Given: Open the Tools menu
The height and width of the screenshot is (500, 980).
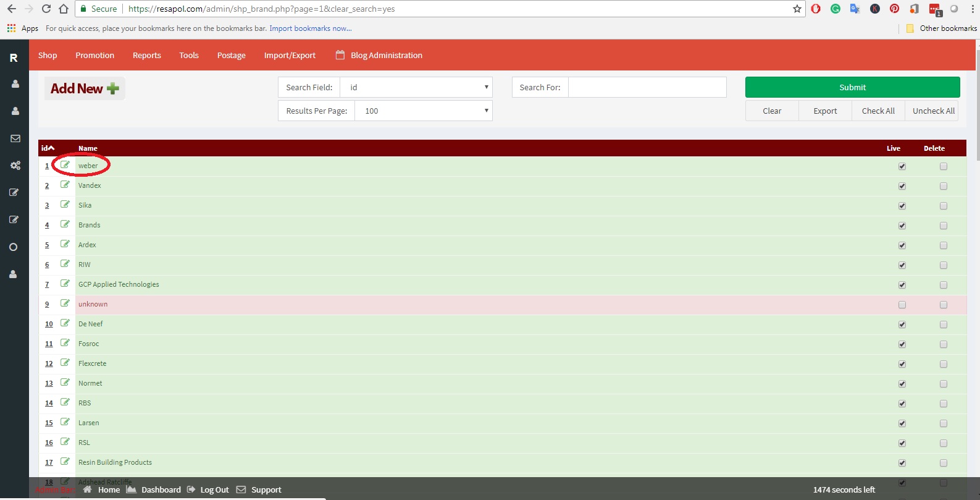Looking at the screenshot, I should click(x=189, y=55).
